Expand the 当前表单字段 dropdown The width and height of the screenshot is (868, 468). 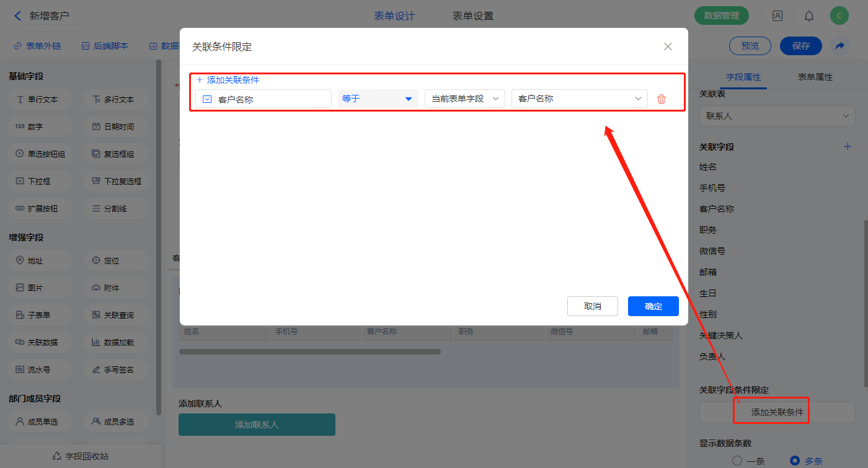pos(464,99)
